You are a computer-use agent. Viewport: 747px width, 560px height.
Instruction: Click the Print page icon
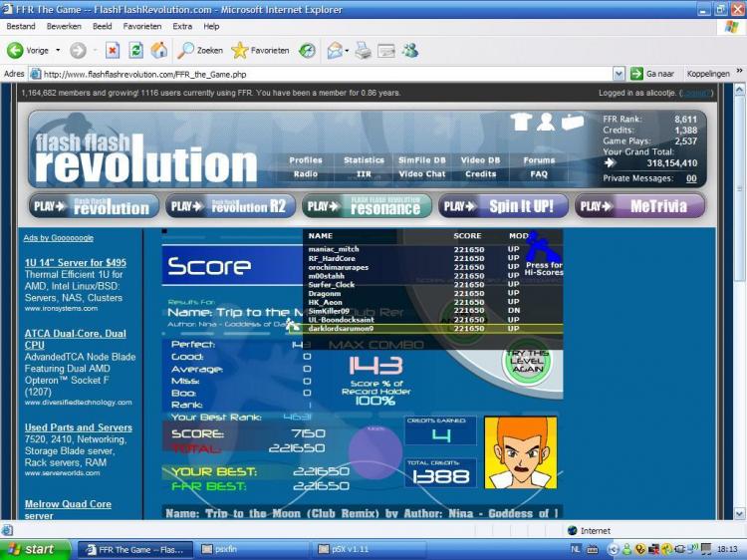pyautogui.click(x=363, y=50)
